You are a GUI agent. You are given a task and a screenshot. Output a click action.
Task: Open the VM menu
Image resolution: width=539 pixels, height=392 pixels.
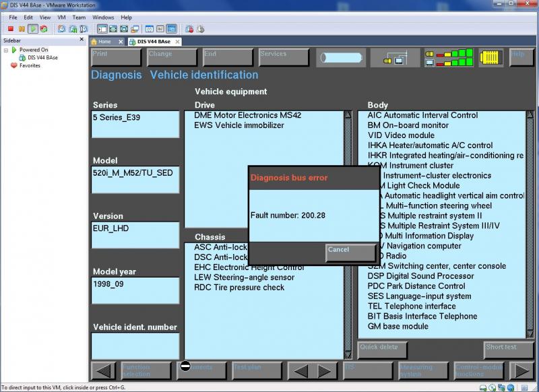61,17
